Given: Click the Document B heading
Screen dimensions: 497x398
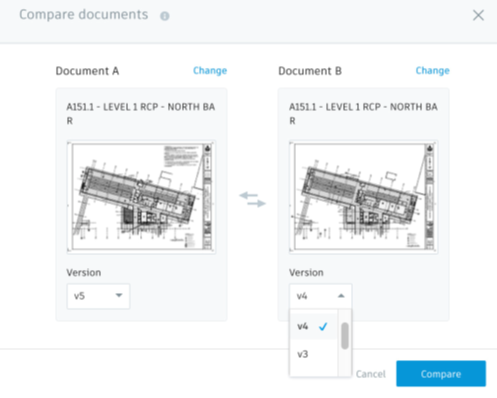Looking at the screenshot, I should pyautogui.click(x=310, y=71).
